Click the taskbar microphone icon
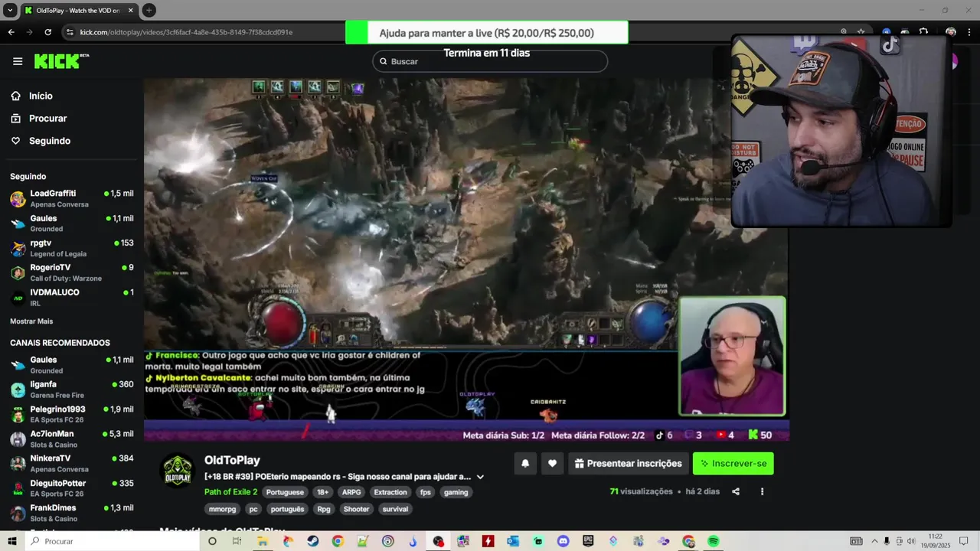Image resolution: width=980 pixels, height=551 pixels. [887, 541]
